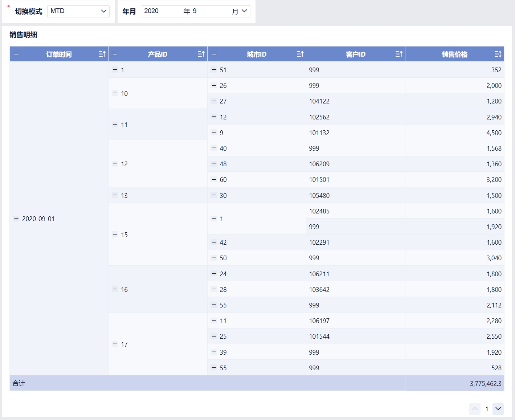Select the price cell 3,200
This screenshot has height=420, width=515.
455,179
